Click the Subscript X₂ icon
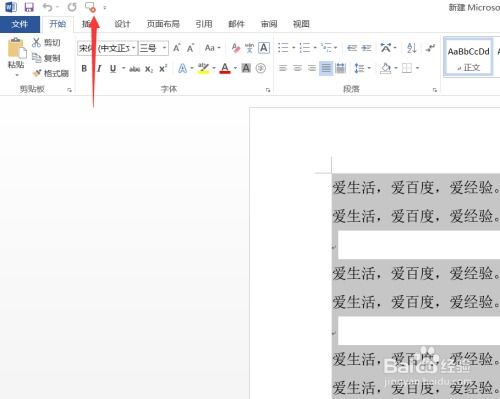Viewport: 500px width, 399px height. pos(149,69)
